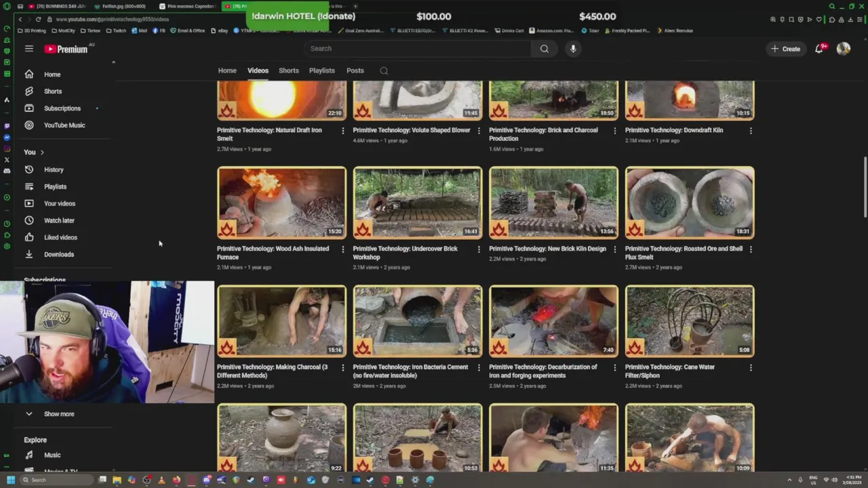Open Playlists in the sidebar
This screenshot has height=488, width=868.
click(55, 186)
